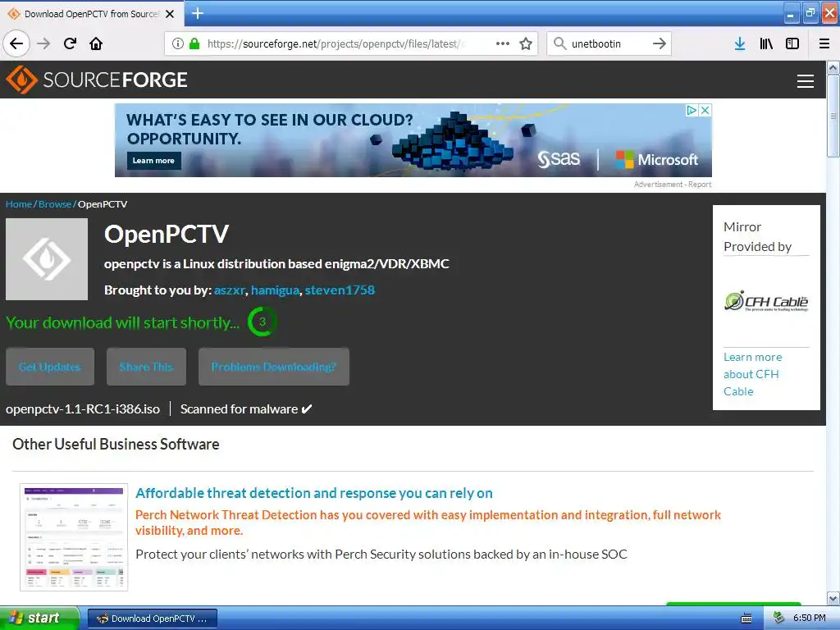Open the SourceForge site navigation menu
The width and height of the screenshot is (840, 630).
click(x=806, y=81)
